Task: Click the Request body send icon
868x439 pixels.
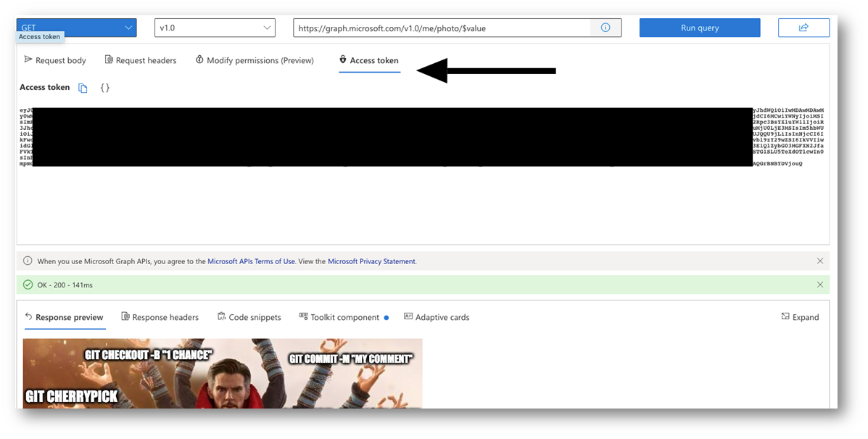Action: tap(28, 60)
